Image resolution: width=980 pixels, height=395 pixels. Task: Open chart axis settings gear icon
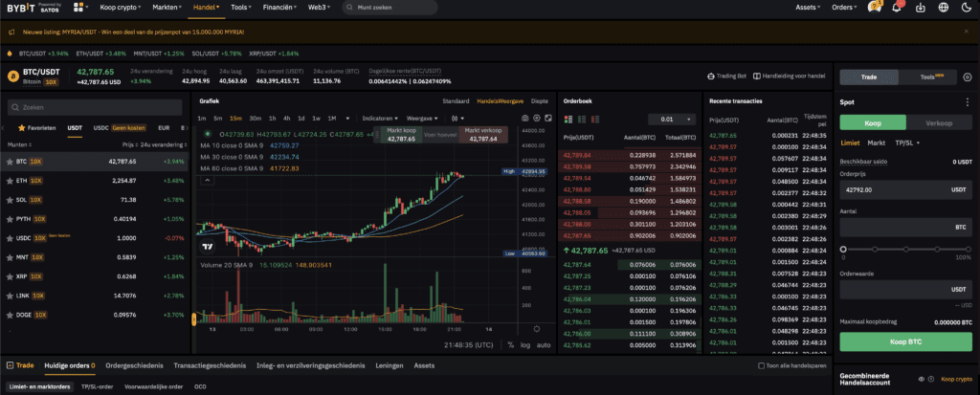tap(536, 329)
